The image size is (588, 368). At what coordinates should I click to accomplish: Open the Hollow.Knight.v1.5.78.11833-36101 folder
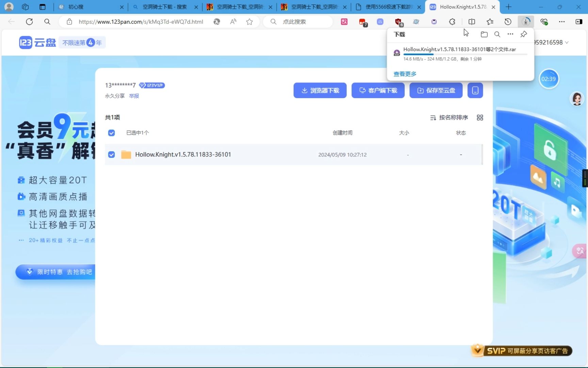click(183, 154)
